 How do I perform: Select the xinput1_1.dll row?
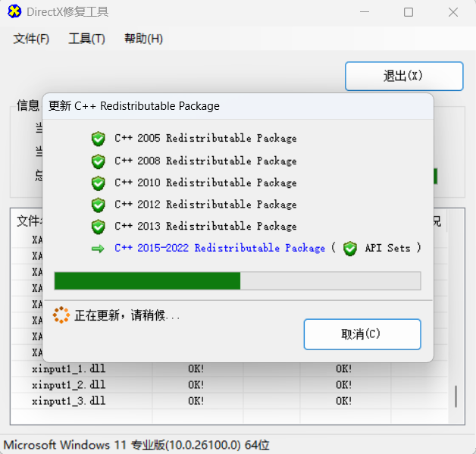click(x=68, y=368)
